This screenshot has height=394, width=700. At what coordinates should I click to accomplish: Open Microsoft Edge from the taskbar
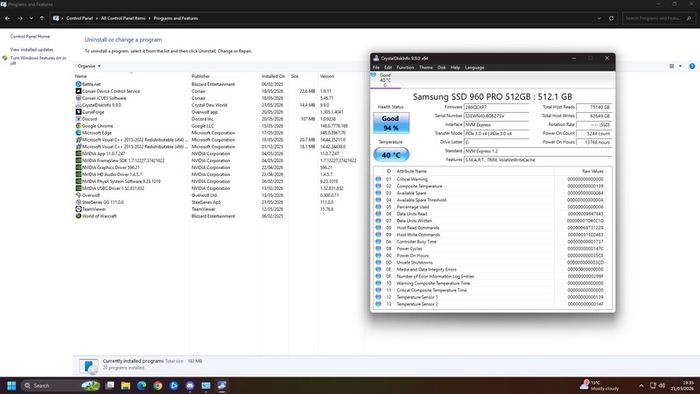tap(142, 386)
